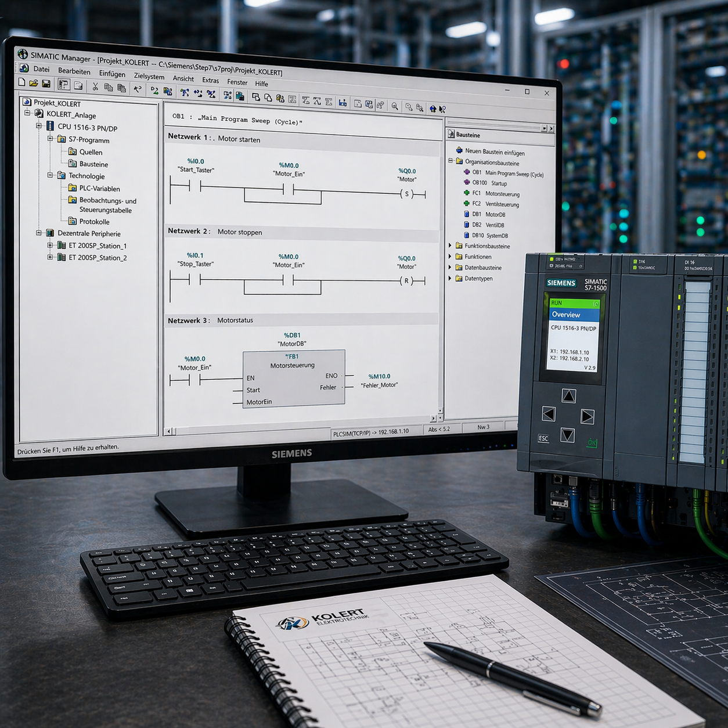This screenshot has height=728, width=728.
Task: Open the Fenster menu
Action: [237, 82]
